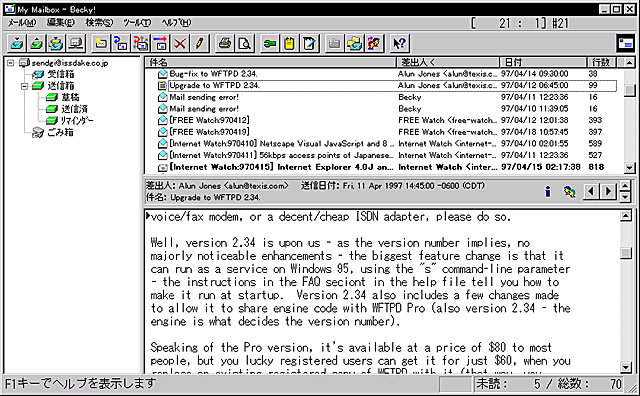Sort by the 日付 column header
Viewport: 640px width, 396px height.
pyautogui.click(x=543, y=62)
